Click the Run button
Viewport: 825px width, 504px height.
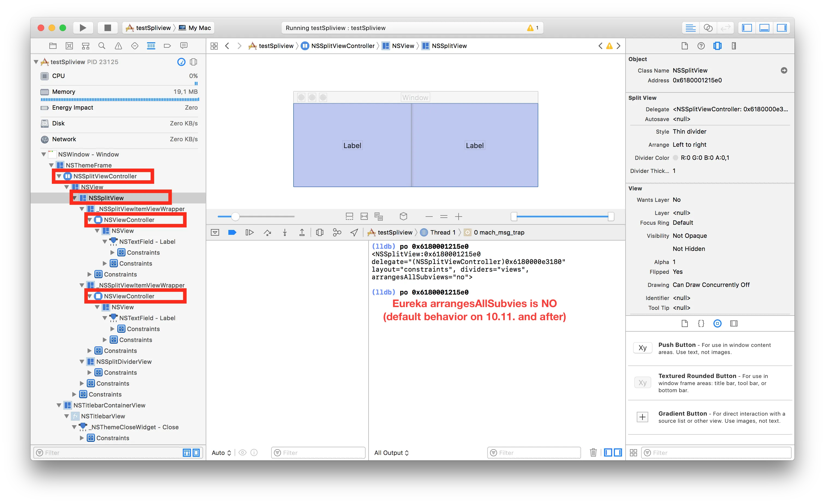coord(83,28)
